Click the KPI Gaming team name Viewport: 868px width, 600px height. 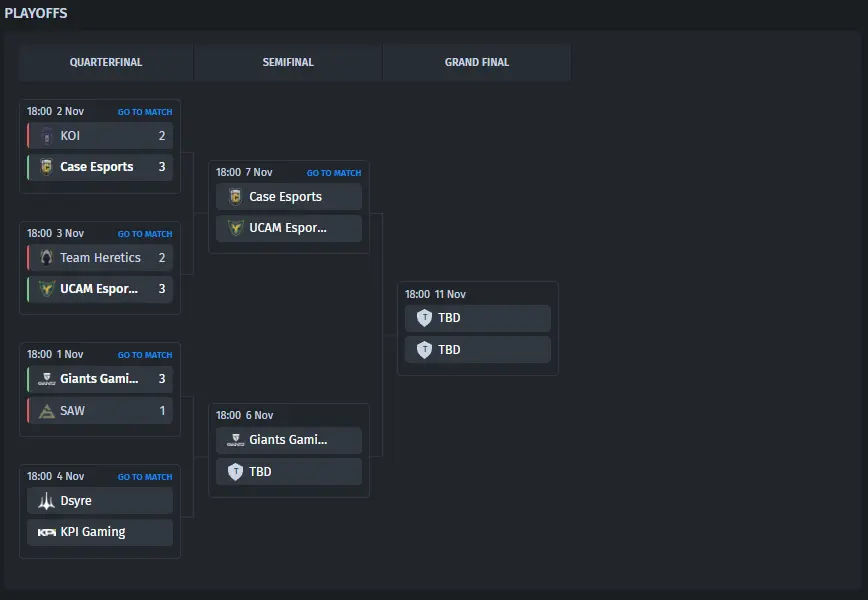pos(93,532)
